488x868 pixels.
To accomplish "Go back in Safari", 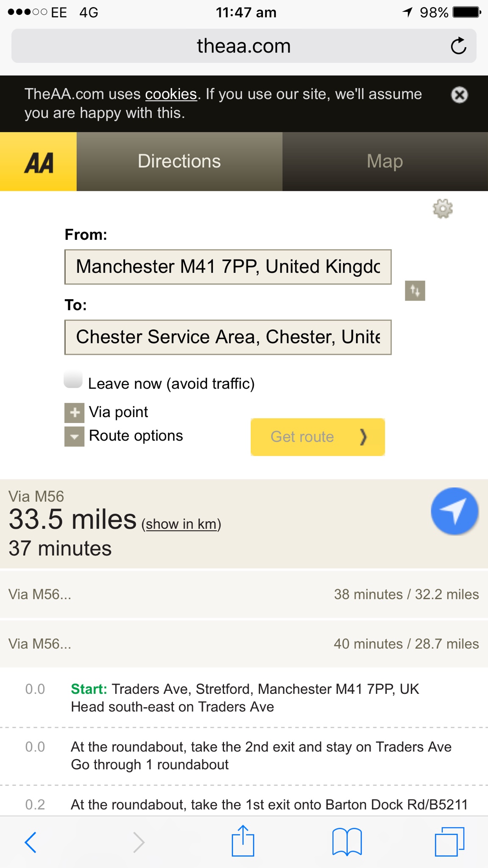I will (30, 842).
